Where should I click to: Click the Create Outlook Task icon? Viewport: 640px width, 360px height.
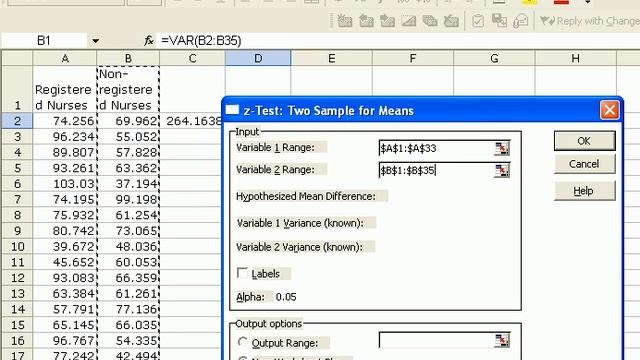click(x=478, y=21)
